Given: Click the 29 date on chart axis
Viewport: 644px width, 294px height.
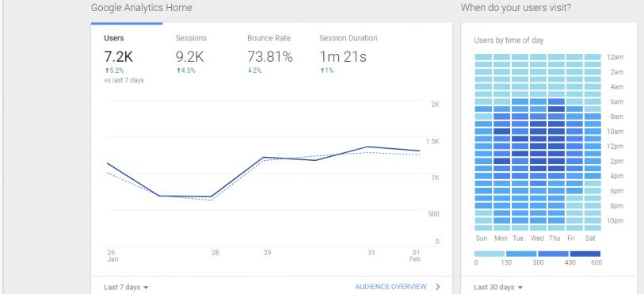Looking at the screenshot, I should click(268, 253).
